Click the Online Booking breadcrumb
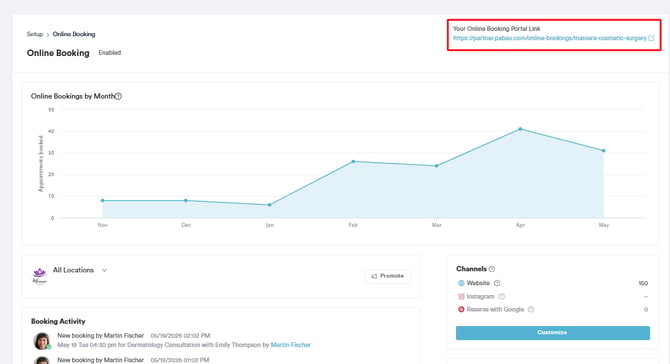The image size is (670, 364). [x=74, y=34]
